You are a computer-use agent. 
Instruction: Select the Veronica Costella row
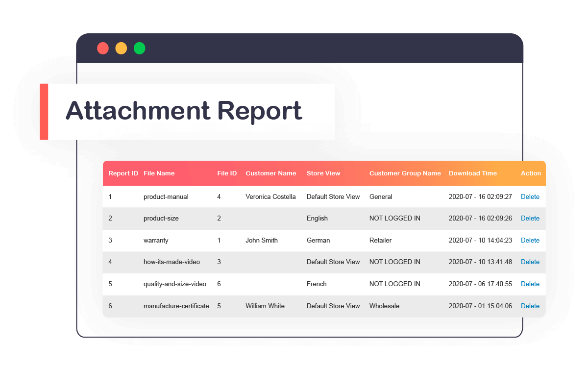coord(294,196)
